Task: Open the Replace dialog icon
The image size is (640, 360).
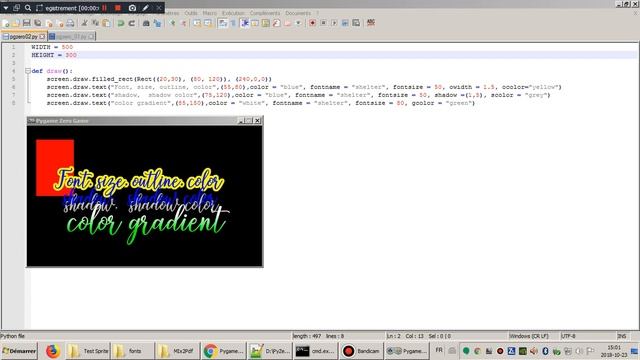Action: tap(157, 23)
